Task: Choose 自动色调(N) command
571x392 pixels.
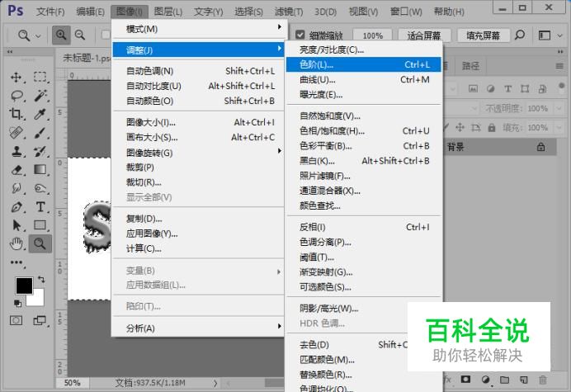Action: pos(200,71)
